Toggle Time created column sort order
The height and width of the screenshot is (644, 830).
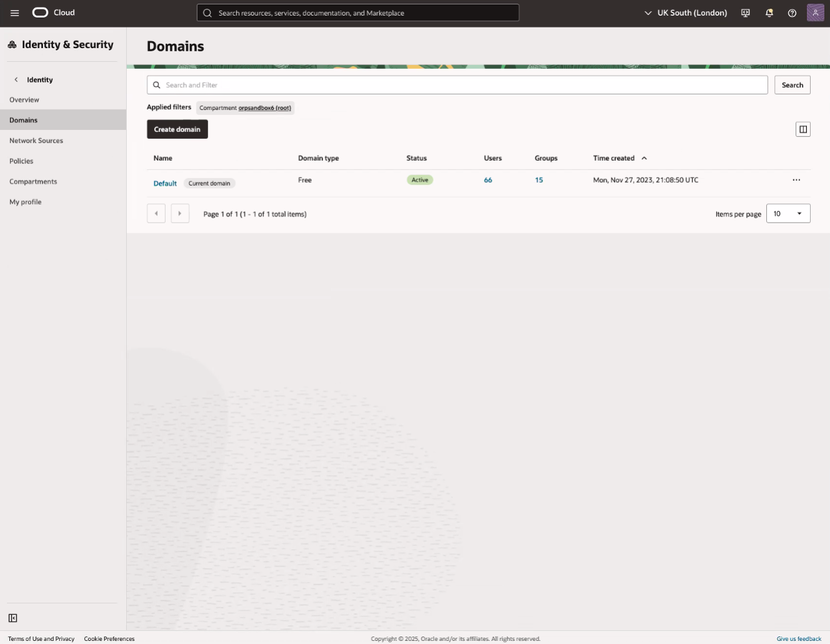tap(644, 158)
